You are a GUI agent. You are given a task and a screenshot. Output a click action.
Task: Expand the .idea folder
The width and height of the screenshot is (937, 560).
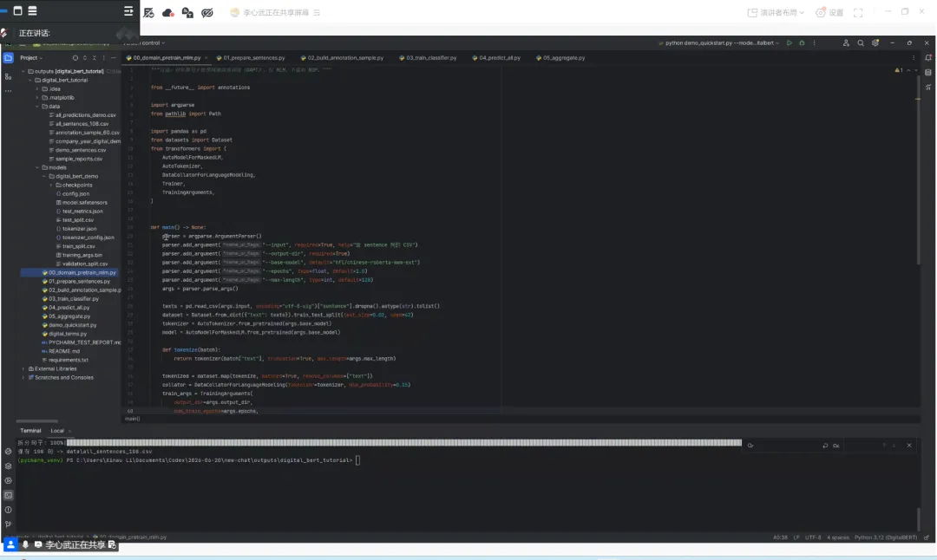coord(37,89)
